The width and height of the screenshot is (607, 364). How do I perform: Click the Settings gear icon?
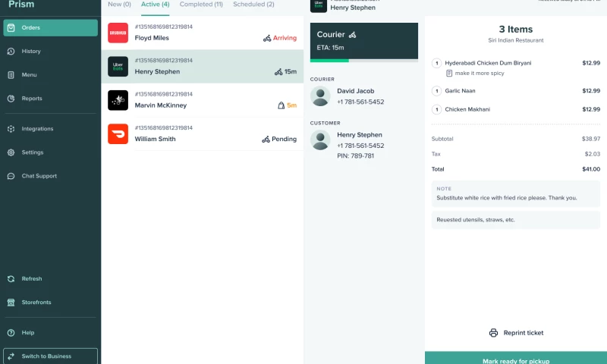click(11, 152)
